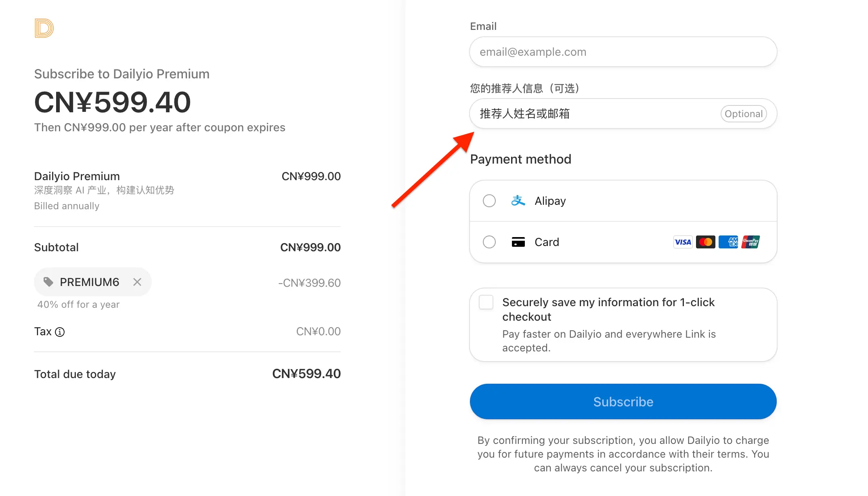Click the PREMIUM6 coupon chip
Viewport: 868px width, 496px height.
pyautogui.click(x=93, y=282)
